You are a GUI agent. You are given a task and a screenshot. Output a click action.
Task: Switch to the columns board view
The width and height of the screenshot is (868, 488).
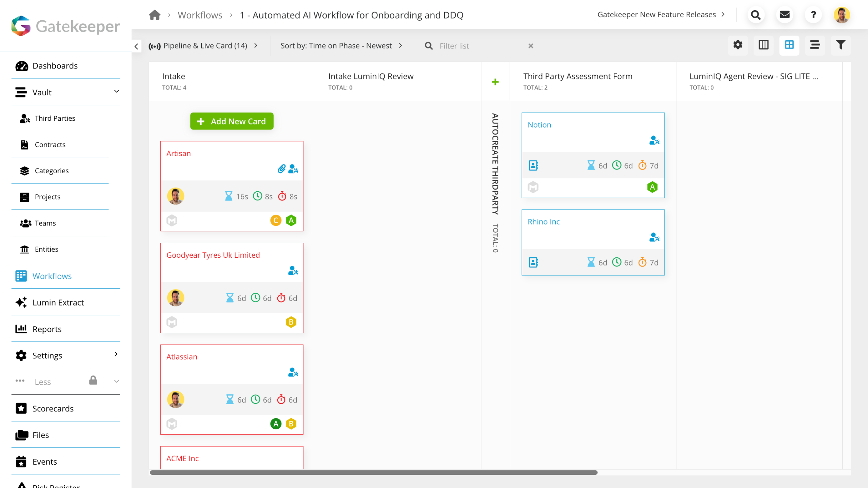(763, 45)
